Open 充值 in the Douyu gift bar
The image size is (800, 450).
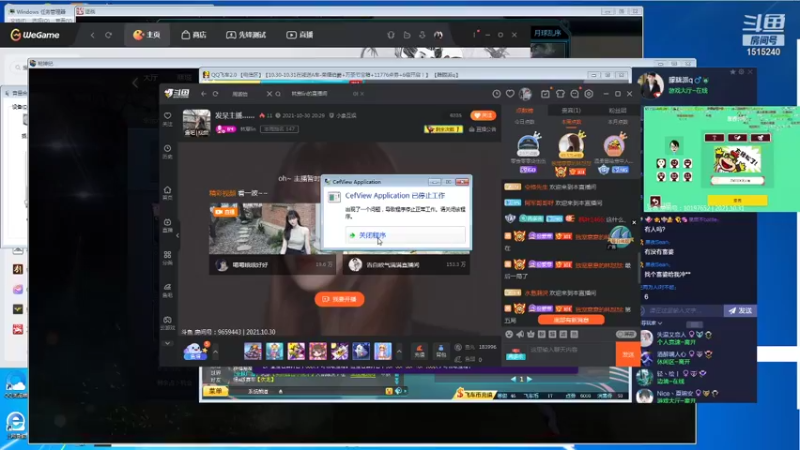click(419, 351)
